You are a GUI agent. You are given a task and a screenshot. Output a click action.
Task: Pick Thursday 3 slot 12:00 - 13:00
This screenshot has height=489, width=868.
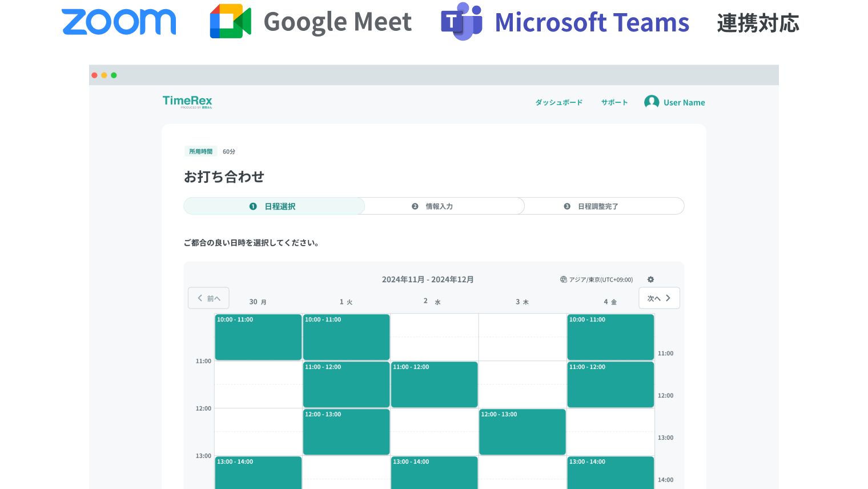click(x=523, y=432)
